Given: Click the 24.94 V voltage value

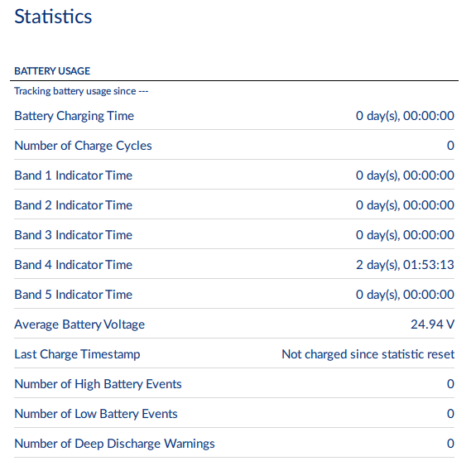Looking at the screenshot, I should click(433, 324).
